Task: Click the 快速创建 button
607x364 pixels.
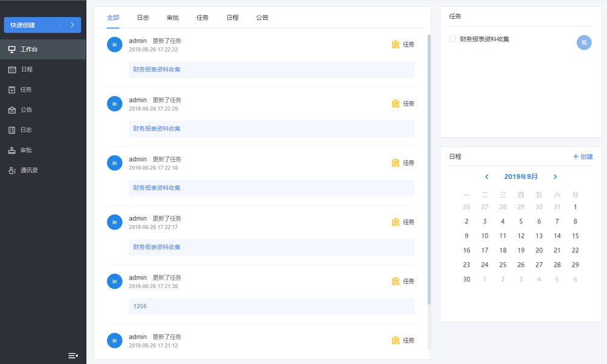Action: pyautogui.click(x=42, y=25)
